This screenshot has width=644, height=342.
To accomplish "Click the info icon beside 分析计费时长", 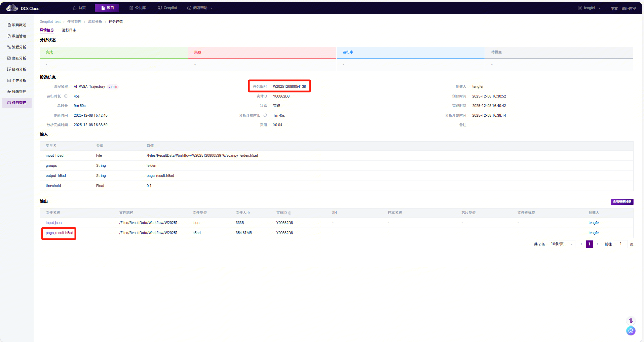I will tap(265, 115).
